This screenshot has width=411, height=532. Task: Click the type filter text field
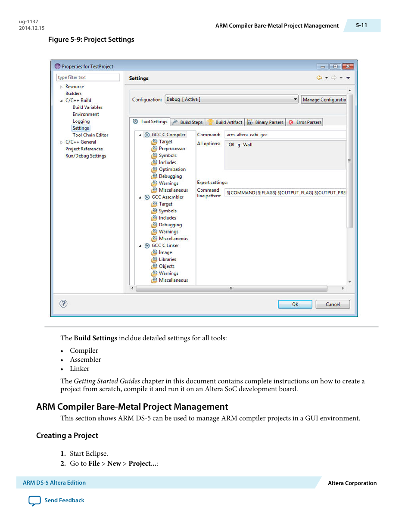click(88, 78)
